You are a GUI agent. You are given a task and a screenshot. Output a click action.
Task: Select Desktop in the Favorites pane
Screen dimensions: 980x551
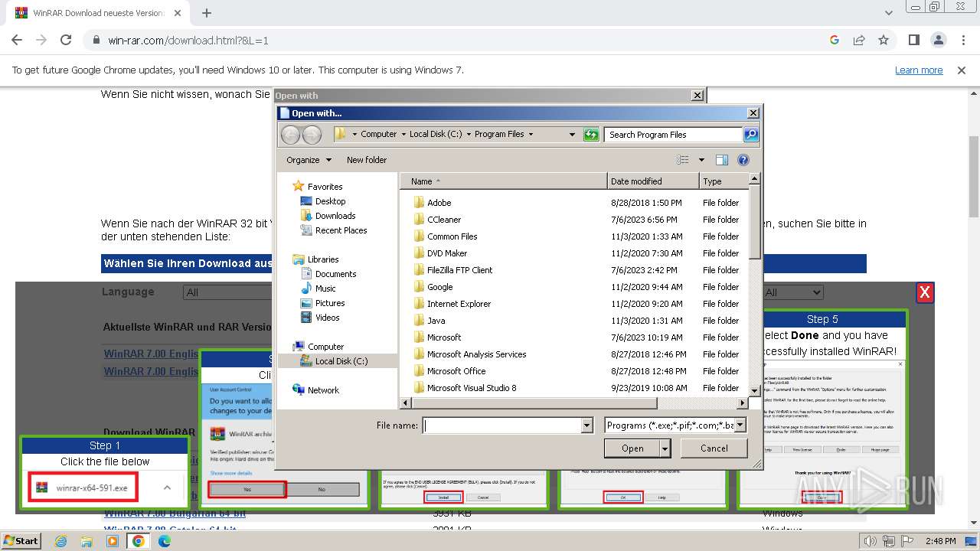pos(330,201)
